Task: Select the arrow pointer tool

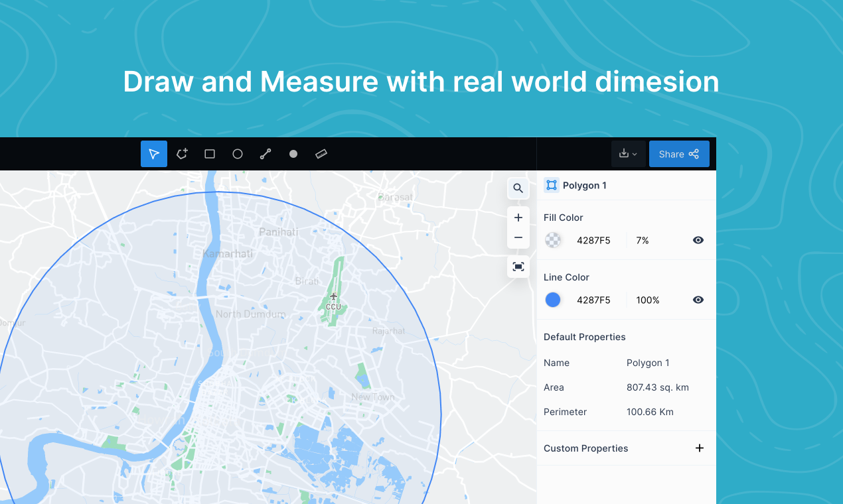Action: click(x=154, y=154)
